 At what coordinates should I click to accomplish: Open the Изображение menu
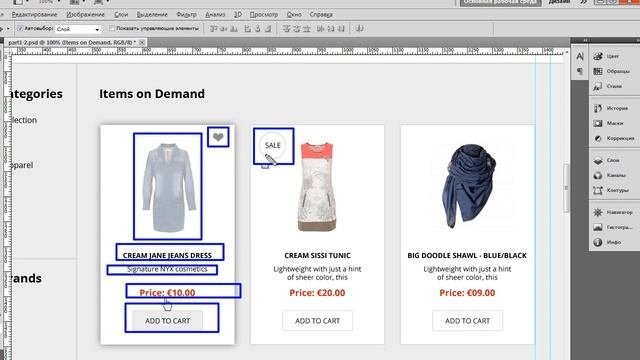85,14
